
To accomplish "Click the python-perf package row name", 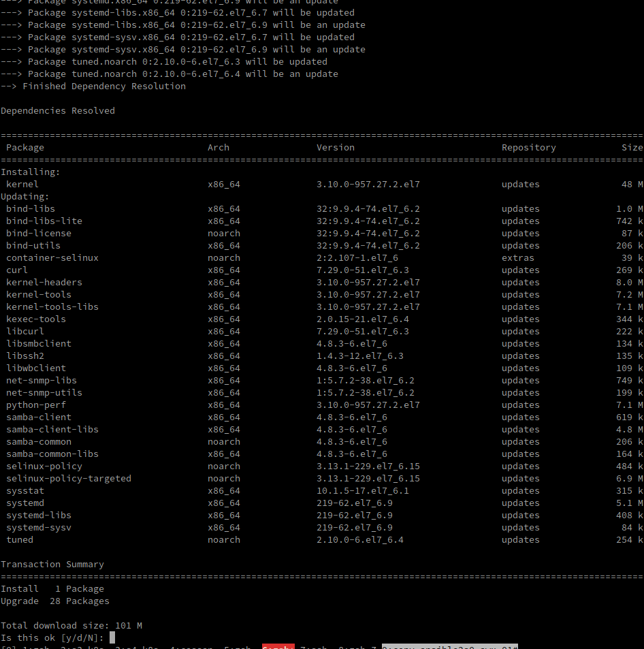I will coord(36,405).
